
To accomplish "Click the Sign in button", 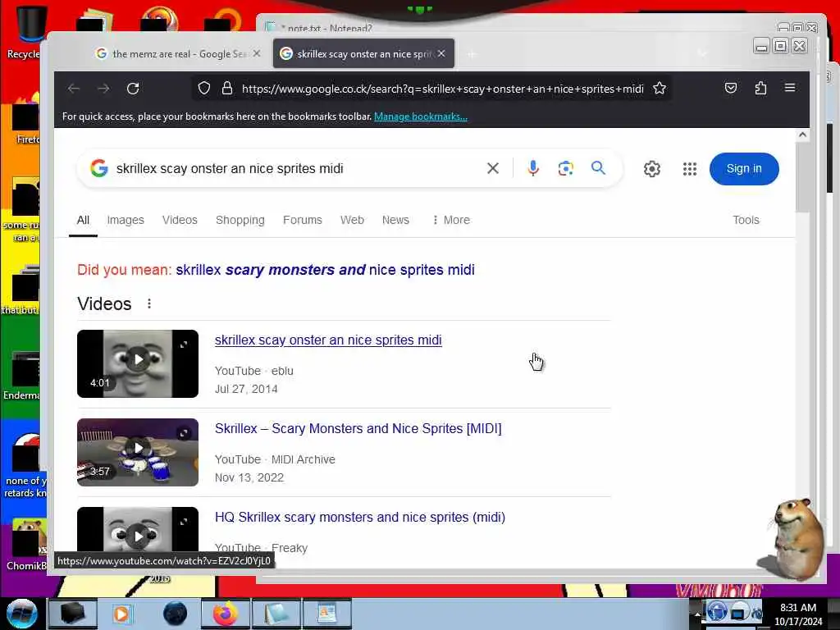I will (x=743, y=169).
